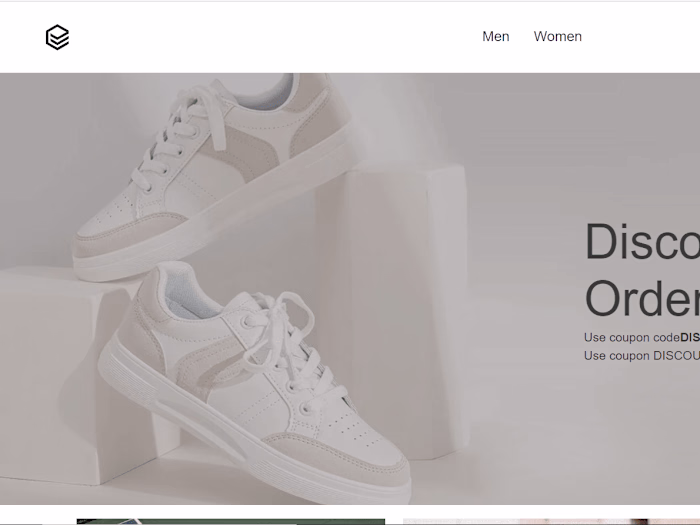Click the 'Use coupon DISCOU' text line
Screen dimensions: 700x525
click(x=642, y=356)
